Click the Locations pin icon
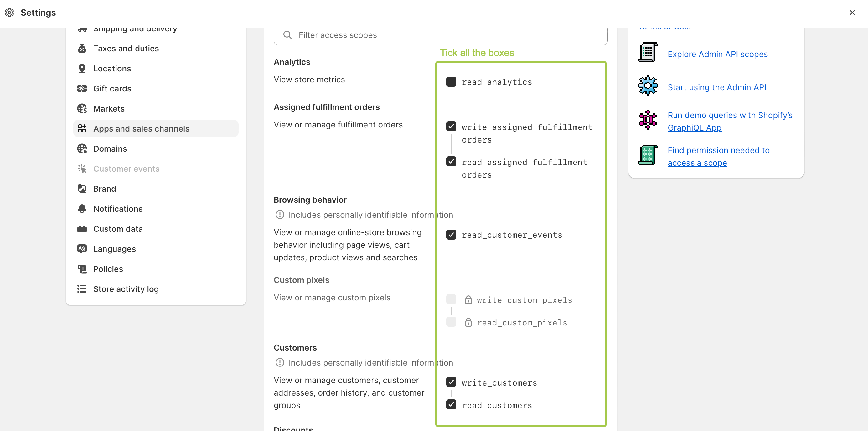This screenshot has height=431, width=868. click(x=82, y=68)
